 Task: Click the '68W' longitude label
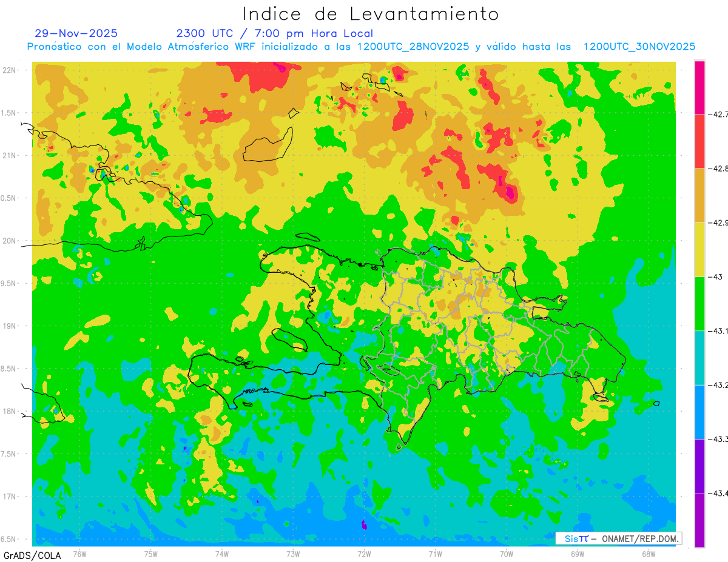[x=649, y=554]
